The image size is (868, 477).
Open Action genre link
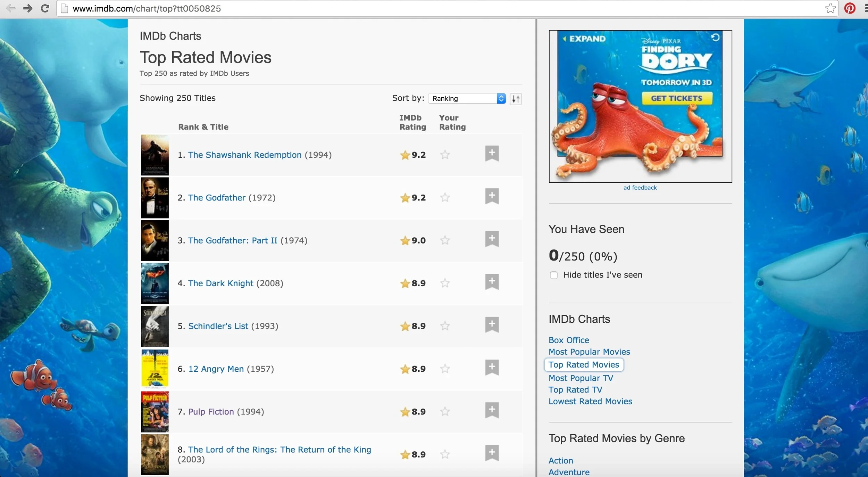(561, 461)
